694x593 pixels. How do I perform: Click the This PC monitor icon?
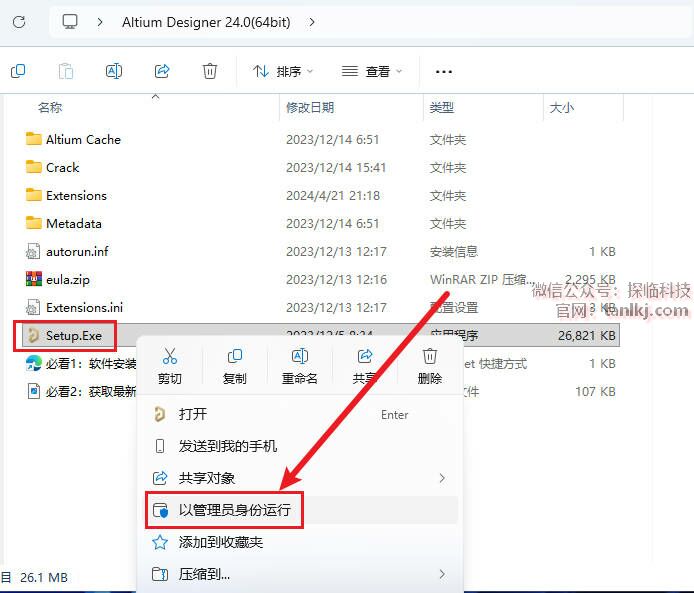70,22
